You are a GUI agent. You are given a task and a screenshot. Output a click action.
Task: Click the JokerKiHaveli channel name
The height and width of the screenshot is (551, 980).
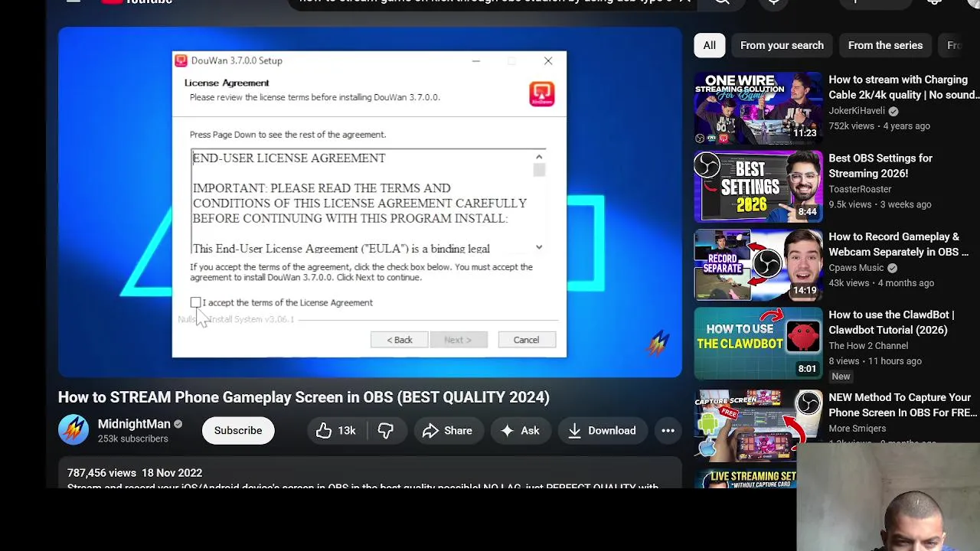tap(857, 110)
